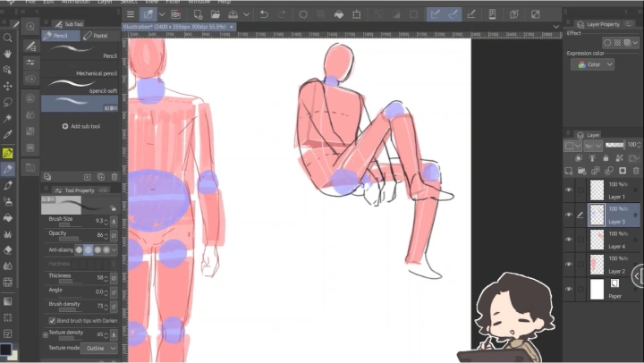
Task: Open blending mode dropdown in Layer panel
Action: tap(593, 146)
